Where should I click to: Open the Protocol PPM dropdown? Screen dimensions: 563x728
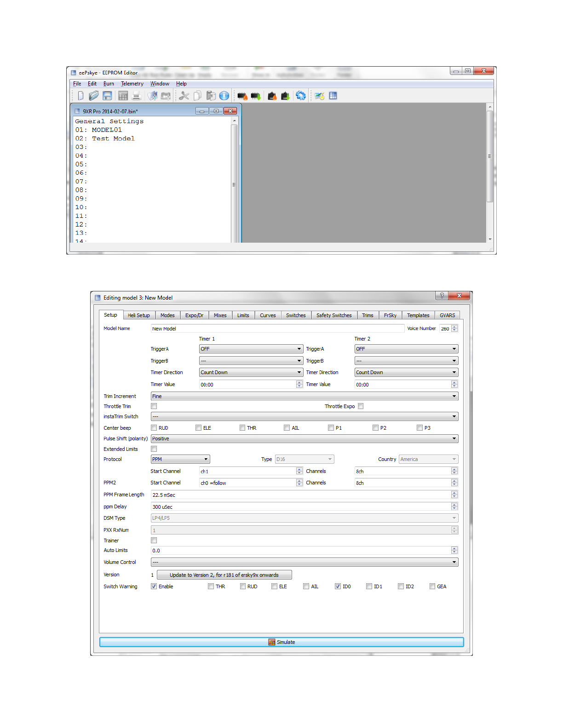[180, 459]
